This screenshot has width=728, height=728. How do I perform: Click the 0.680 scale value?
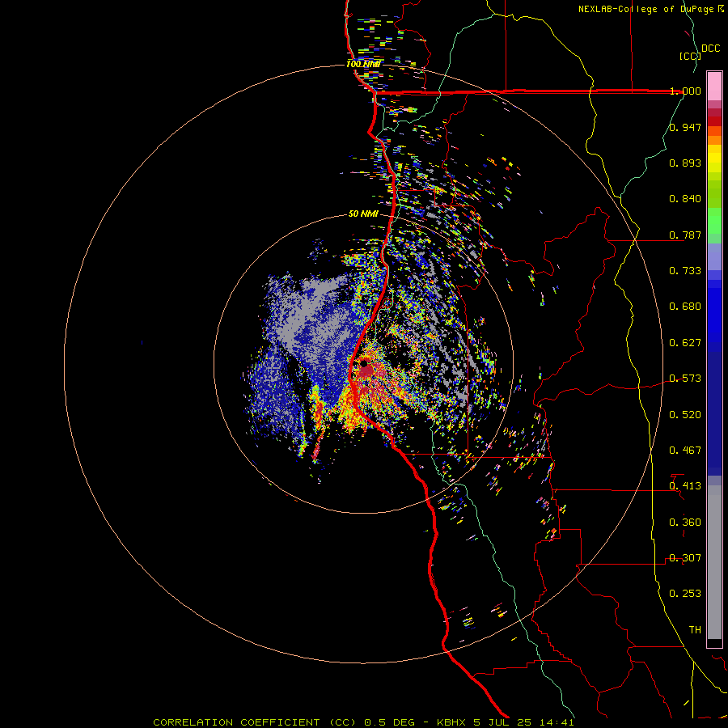(685, 307)
